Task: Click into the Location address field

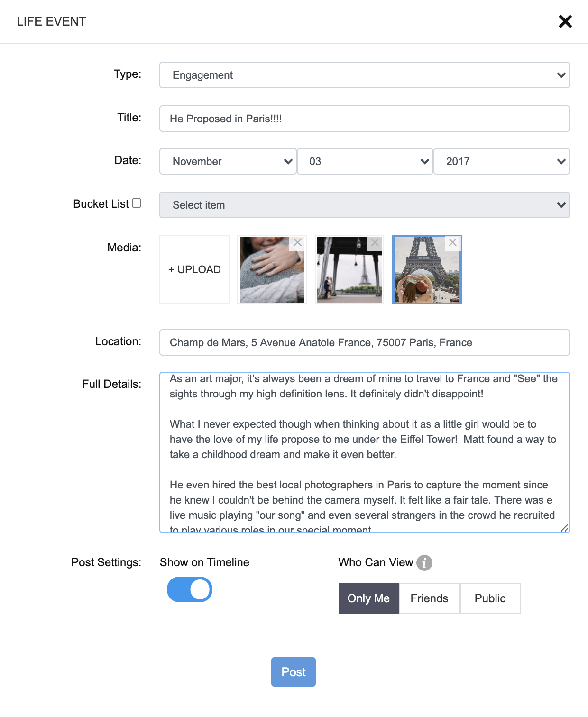Action: click(x=364, y=342)
